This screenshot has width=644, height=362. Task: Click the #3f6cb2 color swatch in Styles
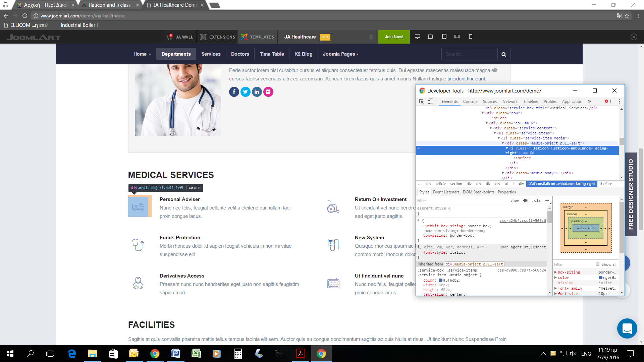(x=441, y=280)
